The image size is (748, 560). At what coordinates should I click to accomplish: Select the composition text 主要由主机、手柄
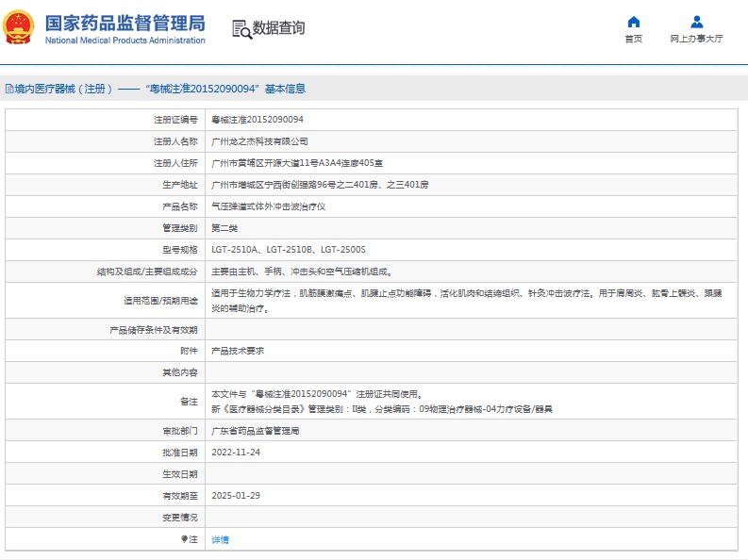(302, 272)
